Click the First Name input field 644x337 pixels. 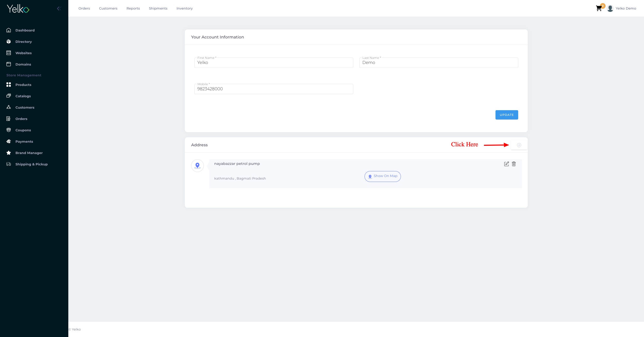coord(274,63)
